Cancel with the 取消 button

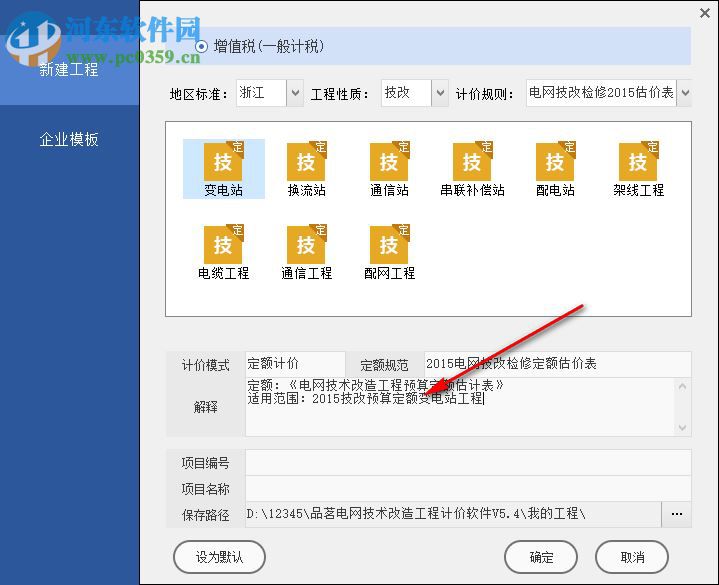click(x=631, y=557)
